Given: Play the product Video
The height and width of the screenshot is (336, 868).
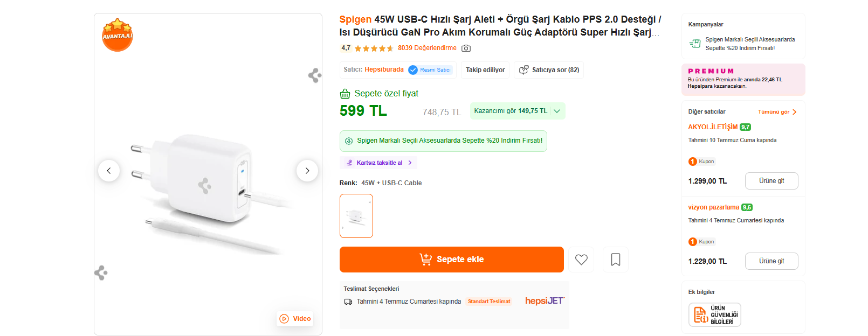Looking at the screenshot, I should (295, 319).
